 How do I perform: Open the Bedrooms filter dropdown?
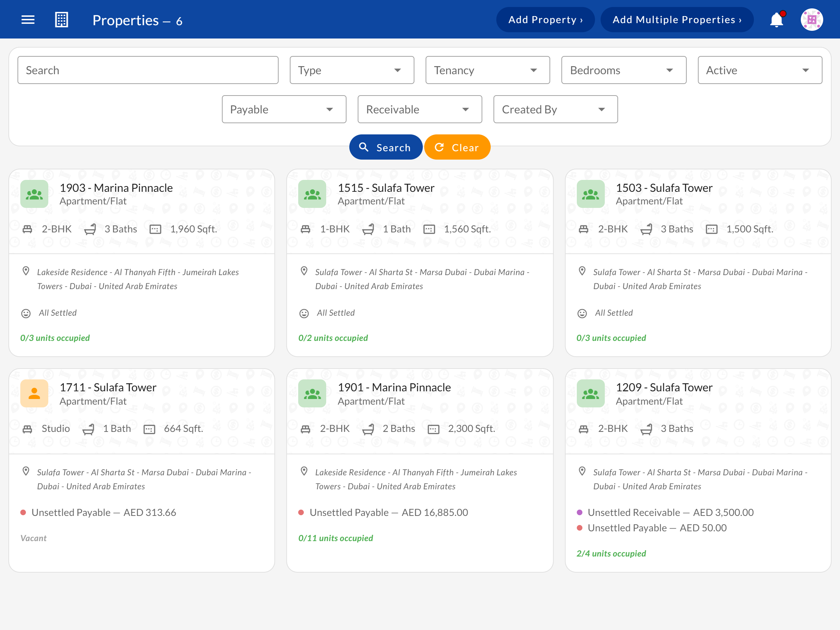point(624,70)
